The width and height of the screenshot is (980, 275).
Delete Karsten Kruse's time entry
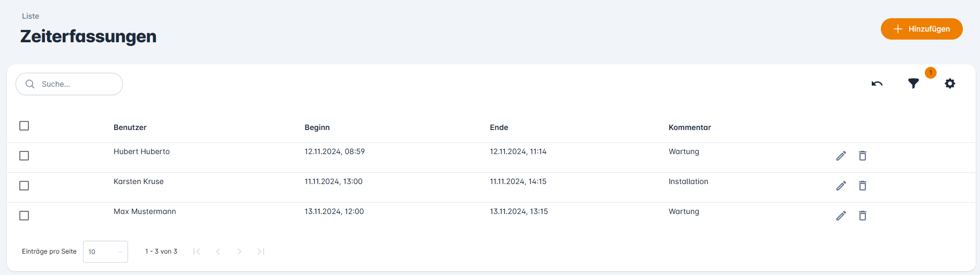click(x=863, y=186)
